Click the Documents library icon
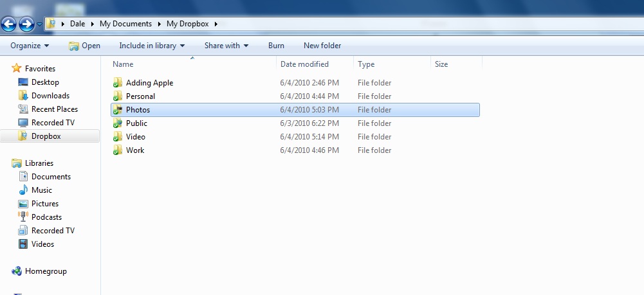The image size is (644, 295). point(23,177)
